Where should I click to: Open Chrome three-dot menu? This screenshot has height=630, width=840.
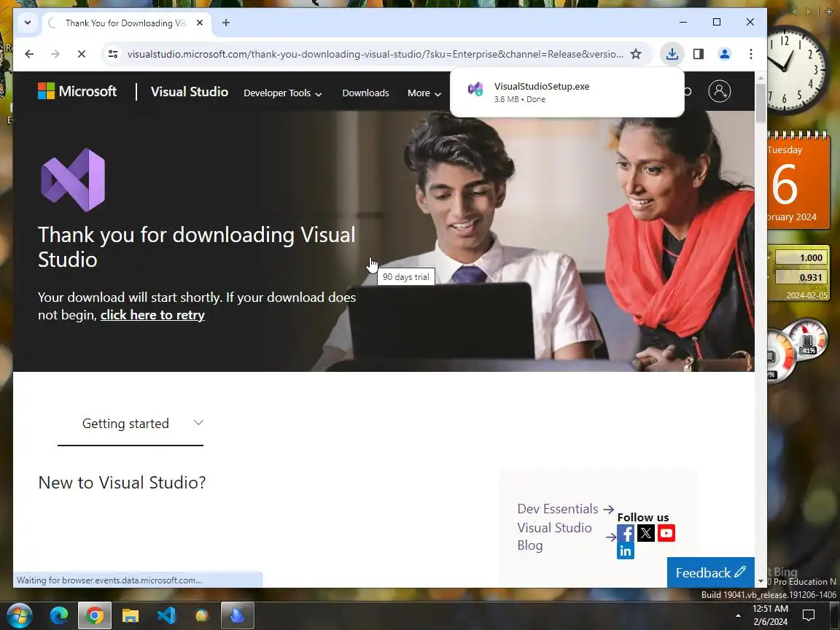coord(750,54)
